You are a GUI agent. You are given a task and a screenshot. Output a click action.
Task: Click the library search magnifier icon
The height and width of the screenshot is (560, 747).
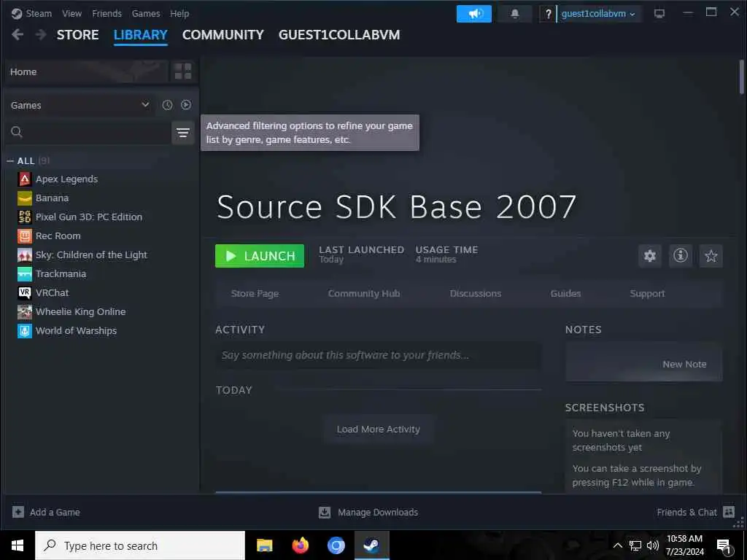17,132
